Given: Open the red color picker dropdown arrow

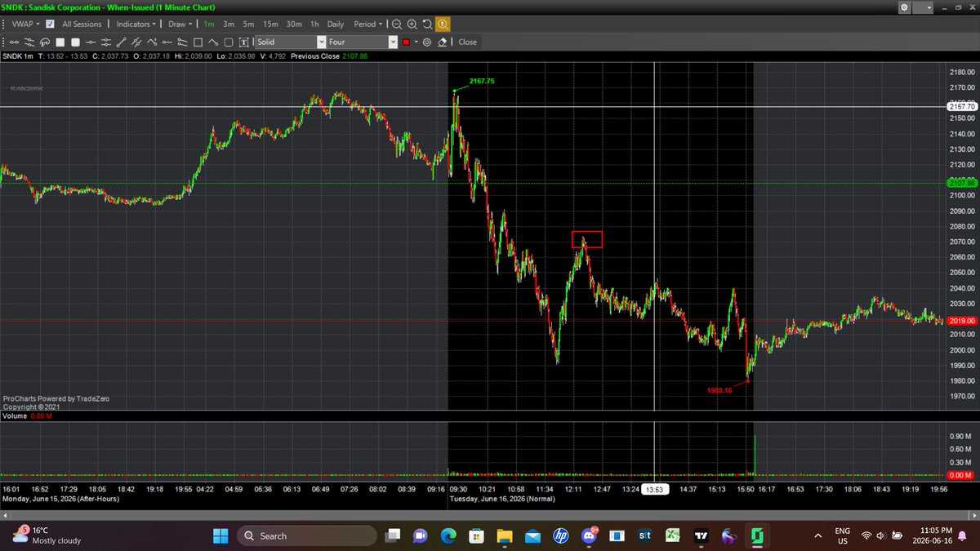Looking at the screenshot, I should (x=416, y=42).
